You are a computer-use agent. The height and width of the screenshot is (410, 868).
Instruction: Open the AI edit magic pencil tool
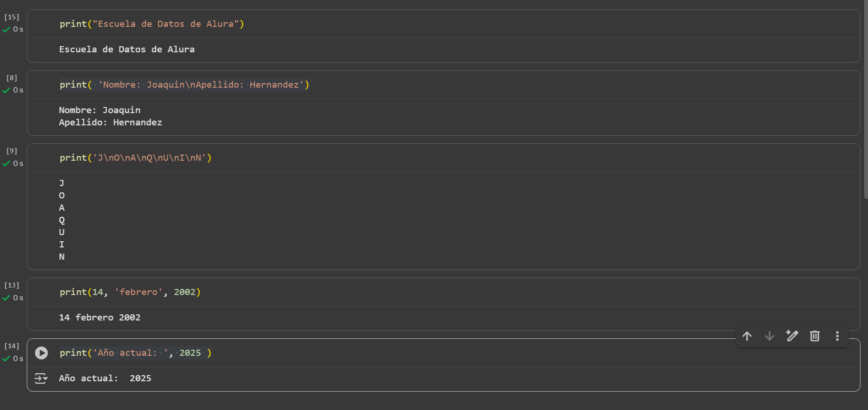click(792, 336)
